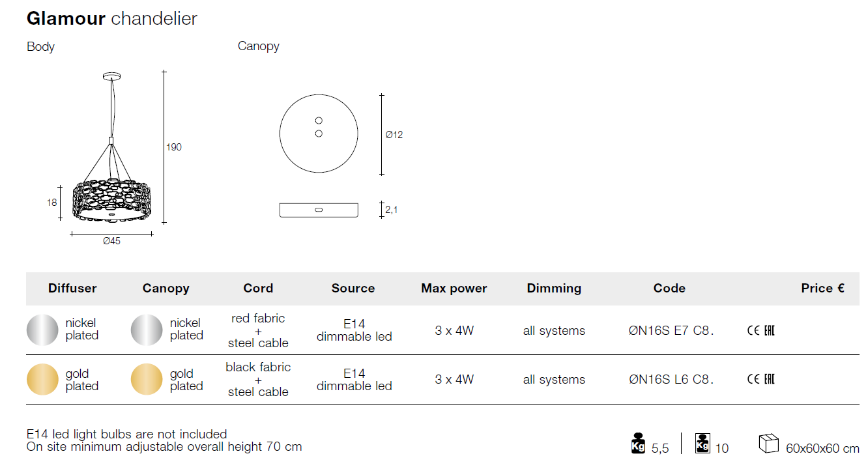Click the Glamour chandelier title
Image resolution: width=868 pixels, height=469 pixels.
pyautogui.click(x=111, y=18)
